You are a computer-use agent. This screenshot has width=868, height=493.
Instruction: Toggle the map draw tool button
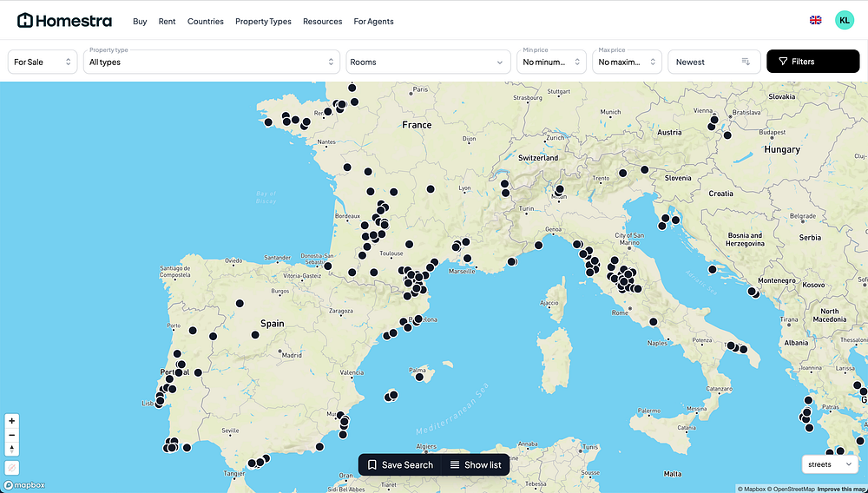click(11, 467)
